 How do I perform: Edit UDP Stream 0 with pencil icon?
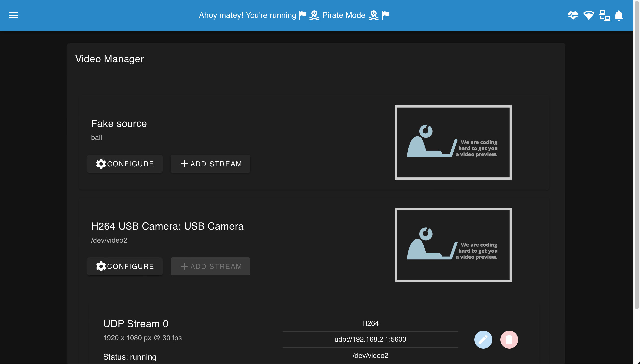(483, 339)
